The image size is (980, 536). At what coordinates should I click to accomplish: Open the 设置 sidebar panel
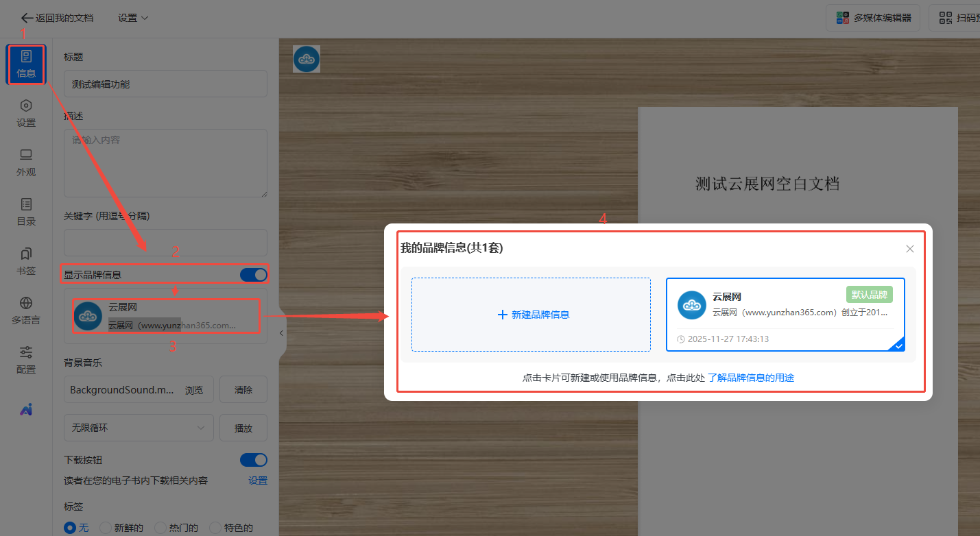[x=26, y=113]
